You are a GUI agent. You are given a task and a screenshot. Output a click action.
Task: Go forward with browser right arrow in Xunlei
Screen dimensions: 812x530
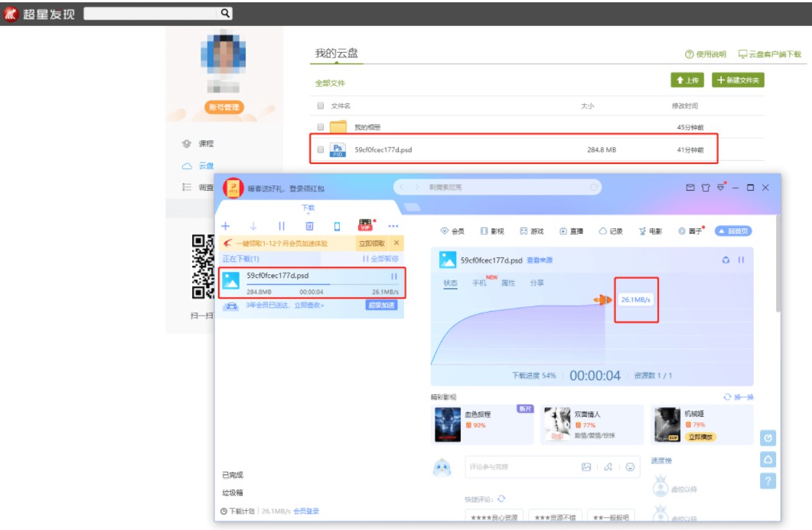[x=417, y=187]
